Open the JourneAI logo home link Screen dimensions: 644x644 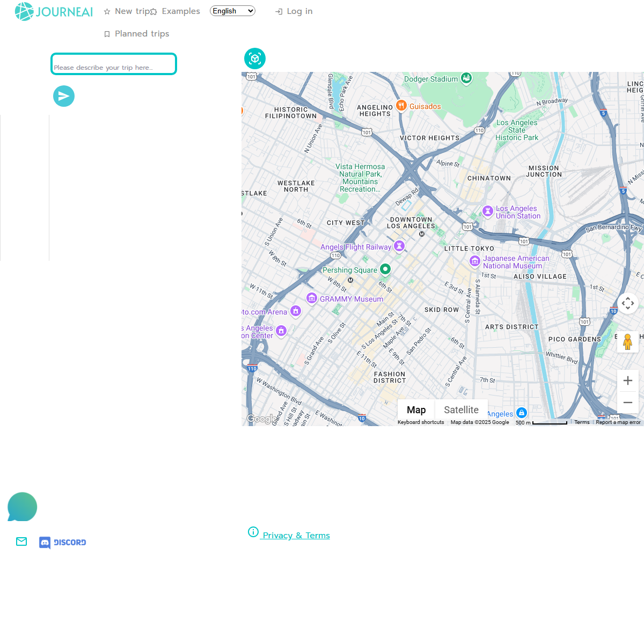pos(54,11)
